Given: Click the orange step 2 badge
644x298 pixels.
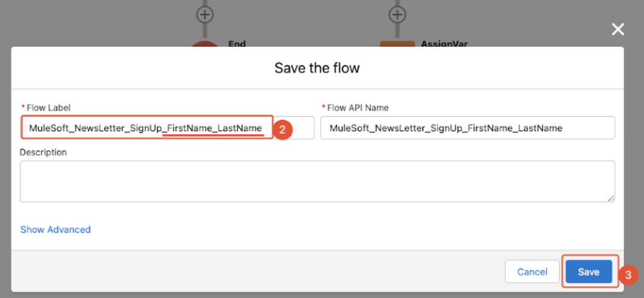Looking at the screenshot, I should 283,129.
